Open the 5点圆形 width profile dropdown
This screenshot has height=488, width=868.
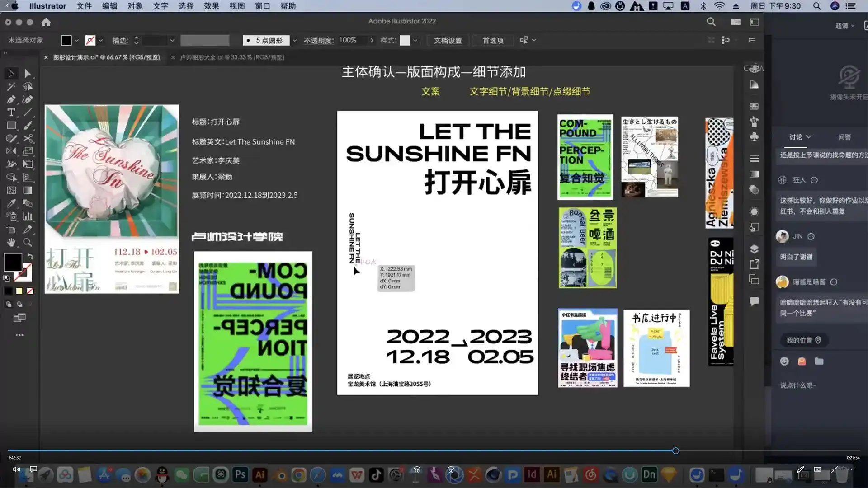[x=294, y=40]
